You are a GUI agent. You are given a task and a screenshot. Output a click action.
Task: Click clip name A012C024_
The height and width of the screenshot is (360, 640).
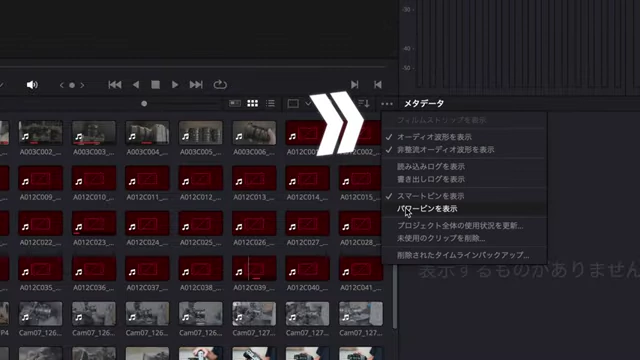tap(147, 242)
